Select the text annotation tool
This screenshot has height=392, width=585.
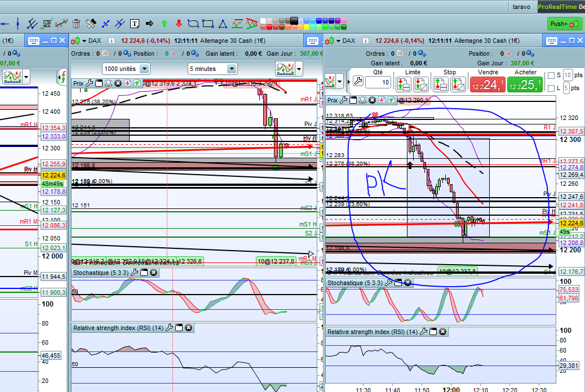tap(135, 24)
